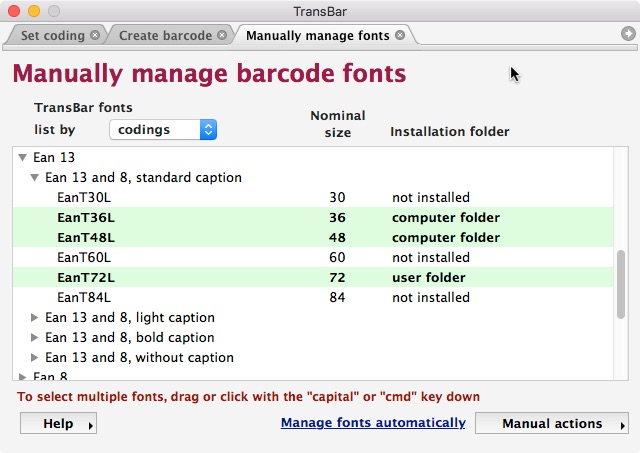This screenshot has height=453, width=640.
Task: Open the Help menu button
Action: pos(58,423)
